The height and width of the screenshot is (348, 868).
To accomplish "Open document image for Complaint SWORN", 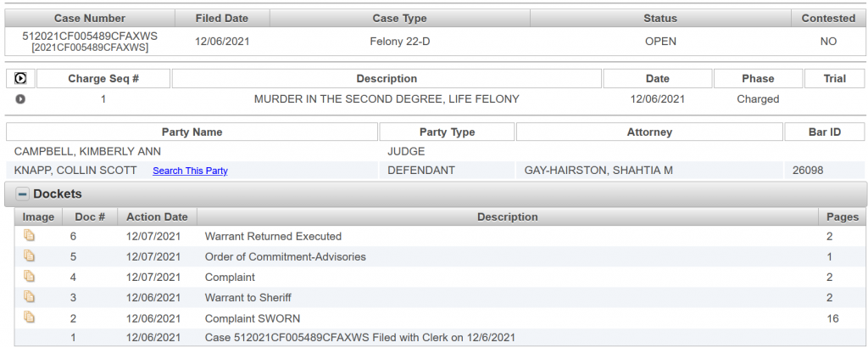I will 30,317.
